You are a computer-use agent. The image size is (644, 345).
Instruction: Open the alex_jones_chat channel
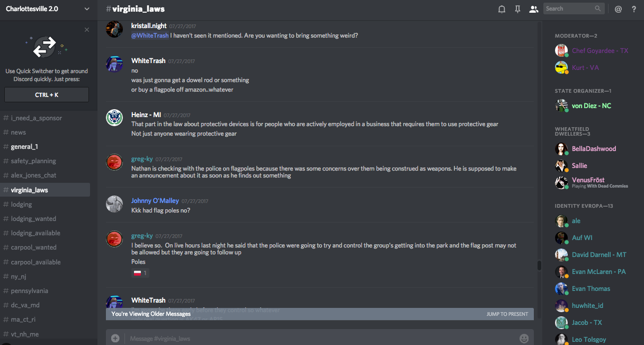(x=33, y=175)
